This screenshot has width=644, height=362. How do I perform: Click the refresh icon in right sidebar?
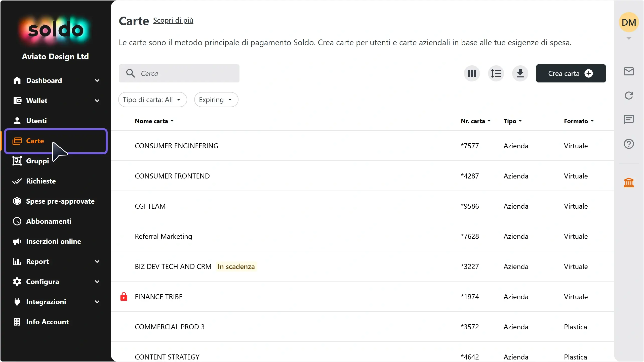click(629, 96)
